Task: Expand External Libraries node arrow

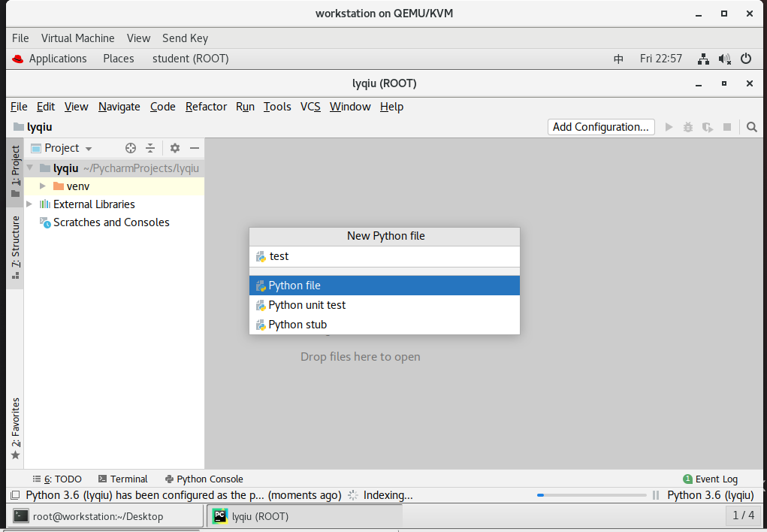Action: coord(29,204)
